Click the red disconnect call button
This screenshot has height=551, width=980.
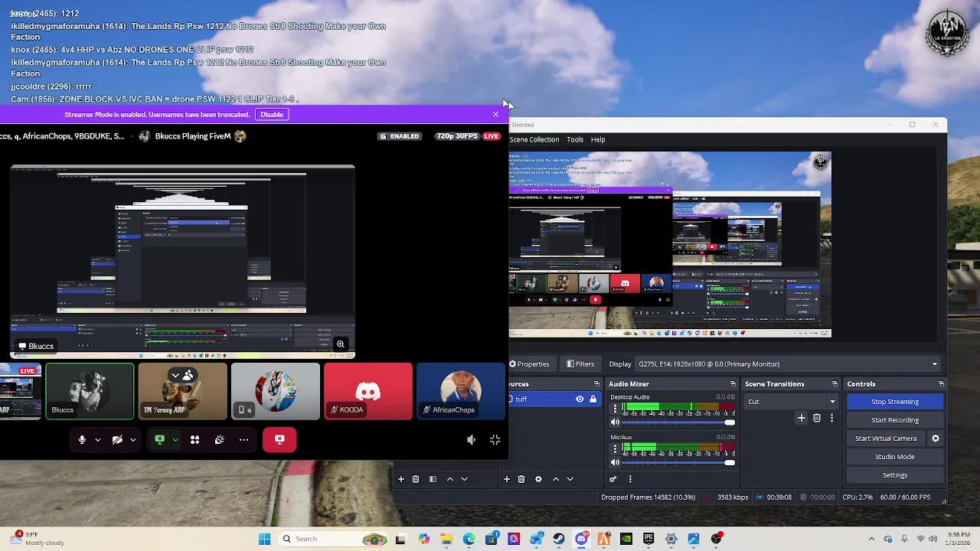[279, 440]
